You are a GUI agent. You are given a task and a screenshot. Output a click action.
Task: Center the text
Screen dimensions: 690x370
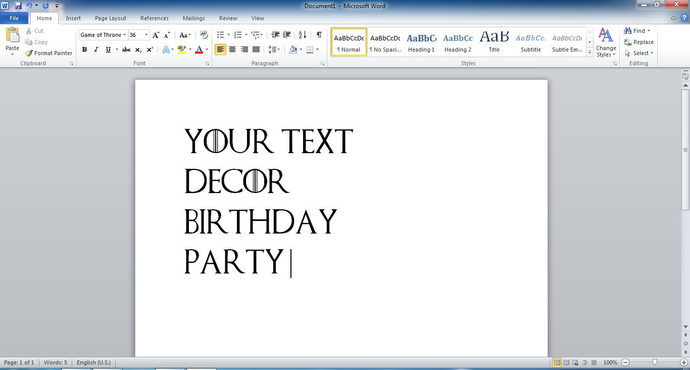tap(232, 50)
